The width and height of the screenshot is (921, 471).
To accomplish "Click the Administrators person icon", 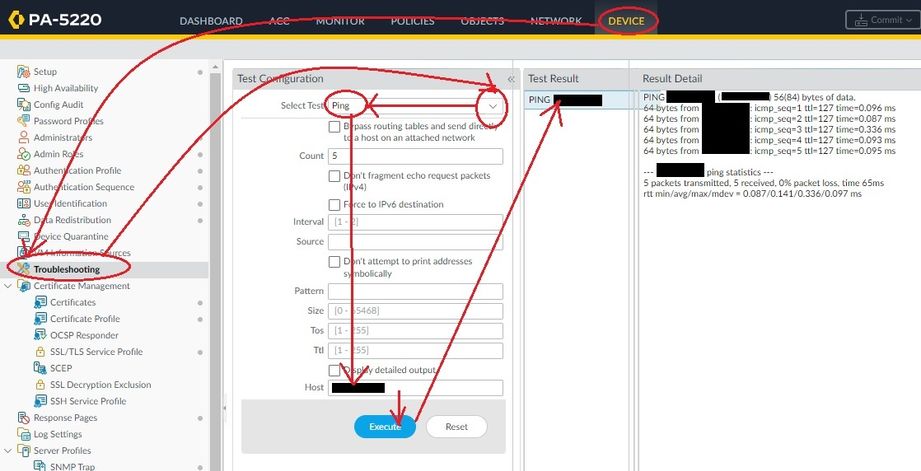I will [x=23, y=137].
